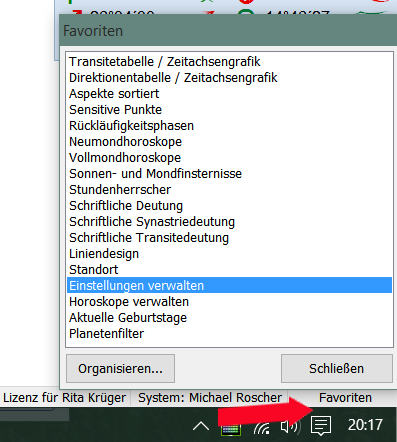Click the Organisieren... button
The width and height of the screenshot is (397, 442).
(120, 368)
